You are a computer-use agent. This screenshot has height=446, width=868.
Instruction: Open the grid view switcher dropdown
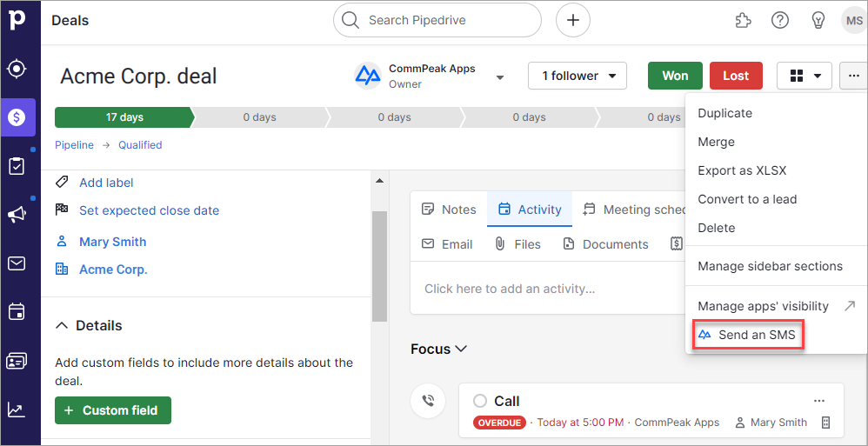point(805,76)
